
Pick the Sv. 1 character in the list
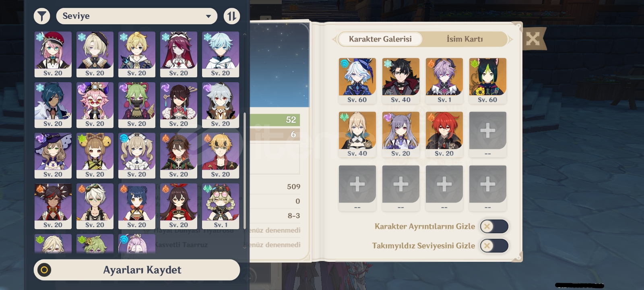[221, 206]
